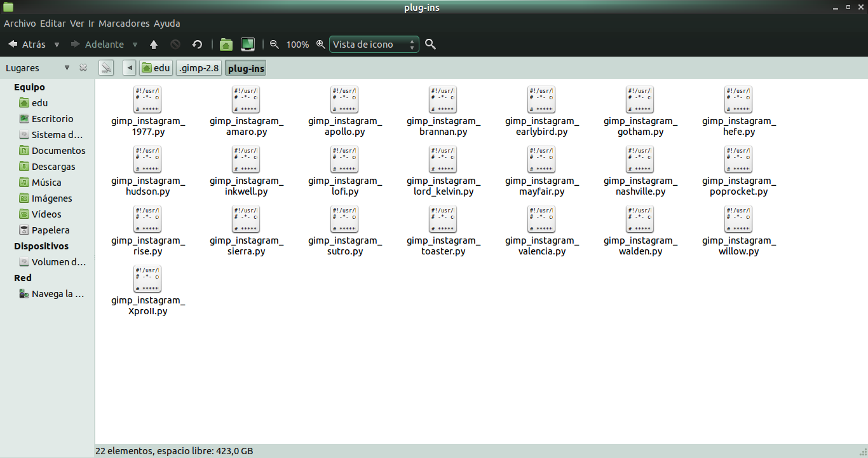Screen dimensions: 868x458
Task: Open Navega la red in the sidebar
Action: coord(50,294)
